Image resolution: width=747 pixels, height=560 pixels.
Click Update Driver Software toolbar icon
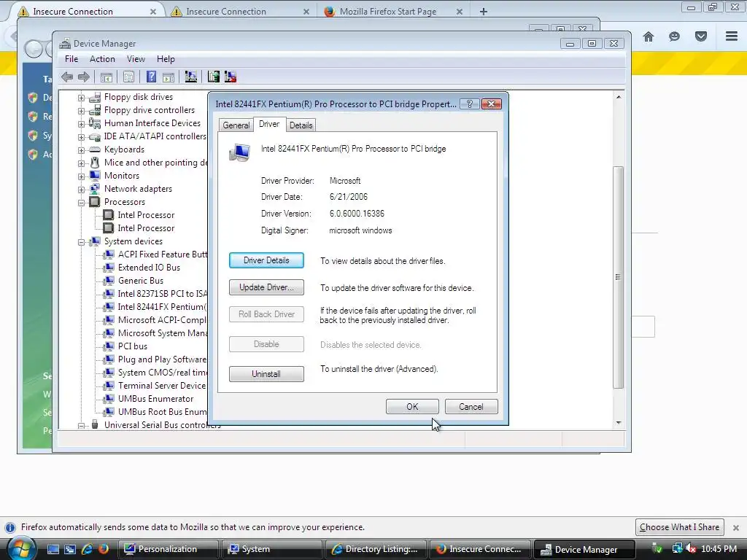click(214, 77)
